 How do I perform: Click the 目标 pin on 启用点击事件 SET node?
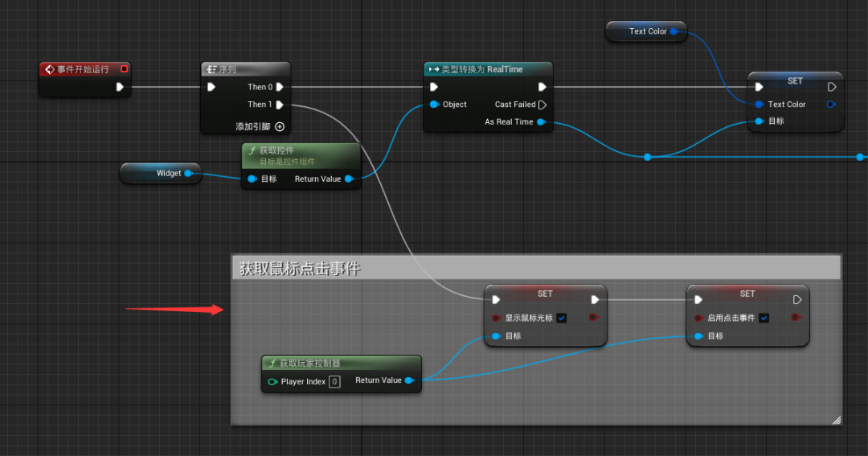[x=698, y=335]
